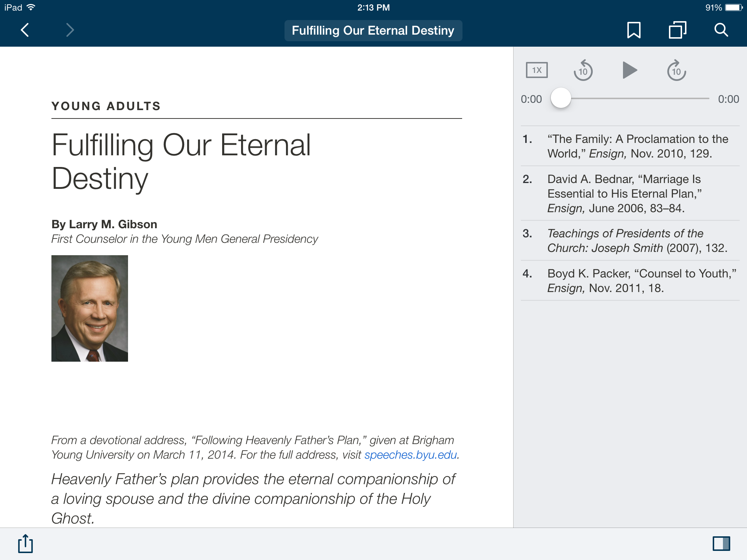Select footnote 3 Teachings of Presidents
Screen dimensions: 747x560
pos(630,241)
